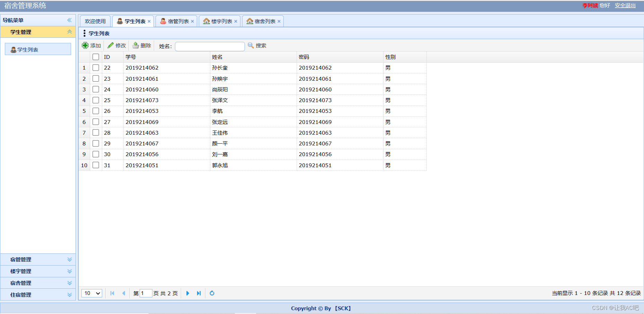Click the Delete (删除) trash icon
This screenshot has height=314, width=644.
click(136, 45)
